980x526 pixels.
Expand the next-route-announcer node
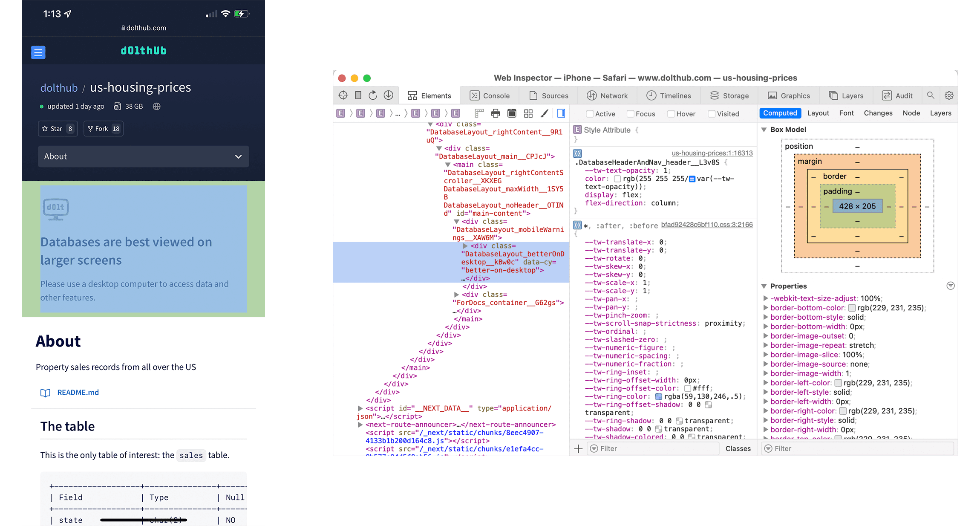(360, 425)
